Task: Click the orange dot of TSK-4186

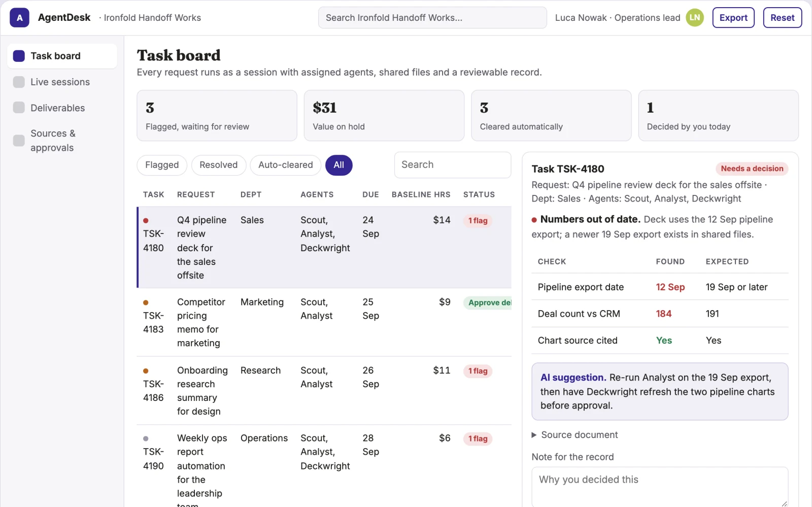Action: 146,371
